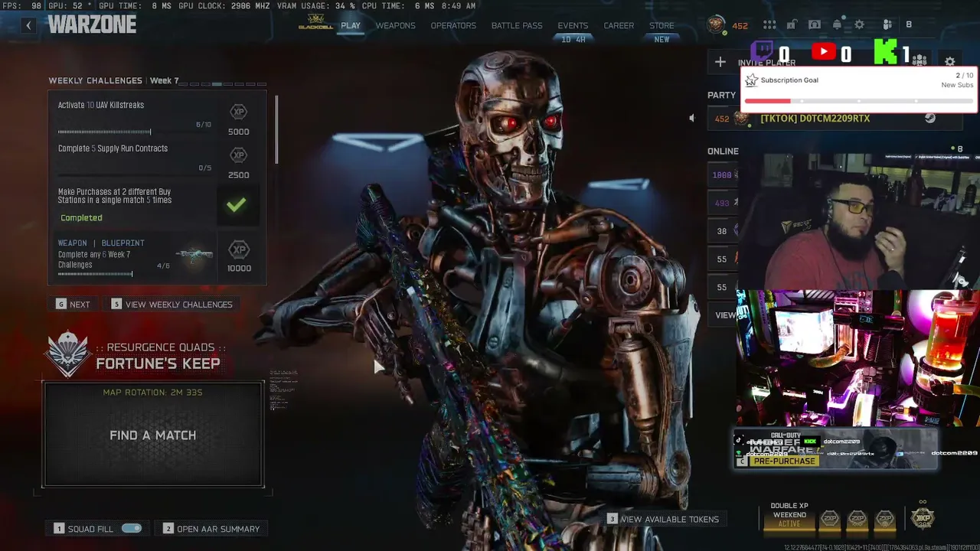Viewport: 980px width, 551px height.
Task: Open the notifications bell icon
Action: (x=837, y=24)
